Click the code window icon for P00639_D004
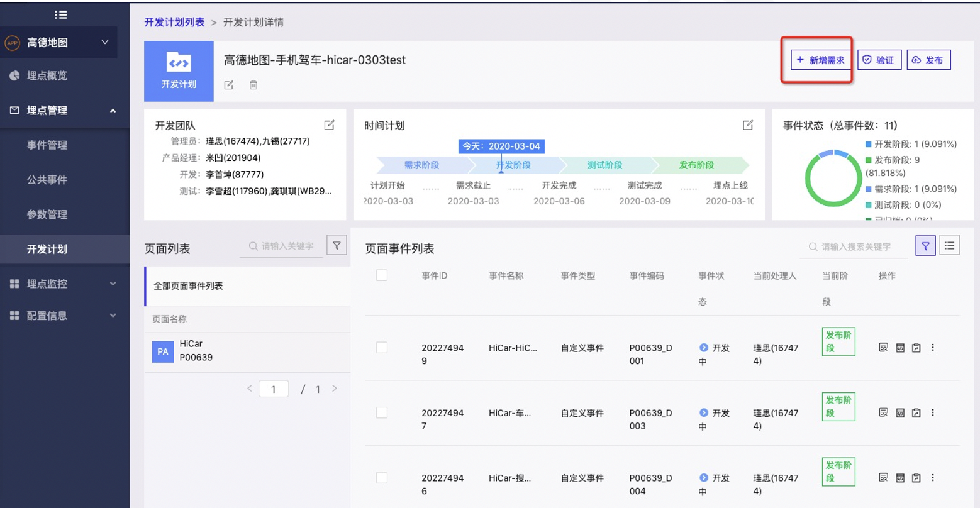The image size is (980, 508). 900,478
